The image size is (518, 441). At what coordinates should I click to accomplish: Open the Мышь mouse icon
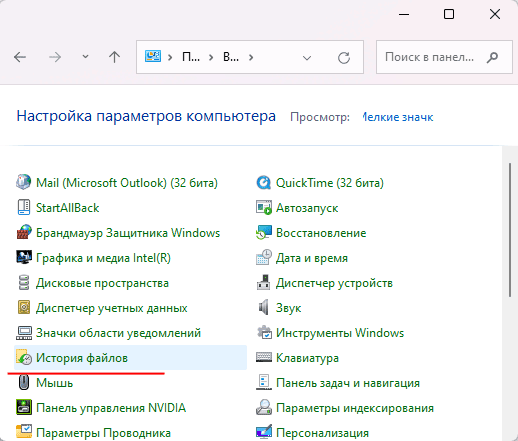click(x=24, y=383)
